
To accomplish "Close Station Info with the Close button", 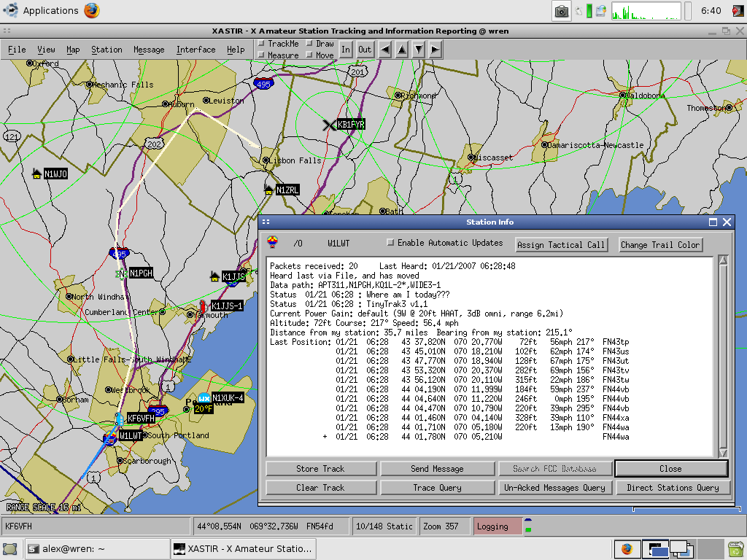I will pos(671,469).
